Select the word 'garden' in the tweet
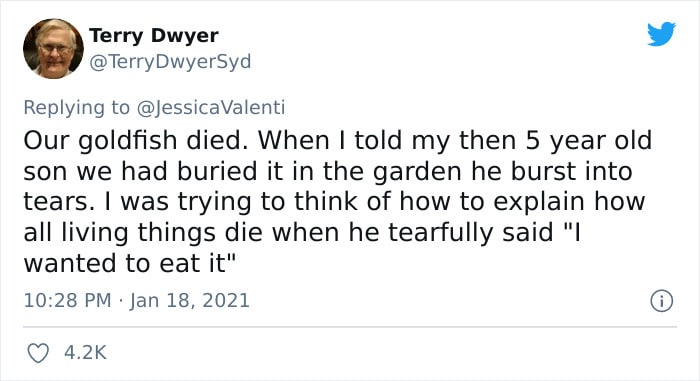The image size is (700, 381). [x=417, y=172]
